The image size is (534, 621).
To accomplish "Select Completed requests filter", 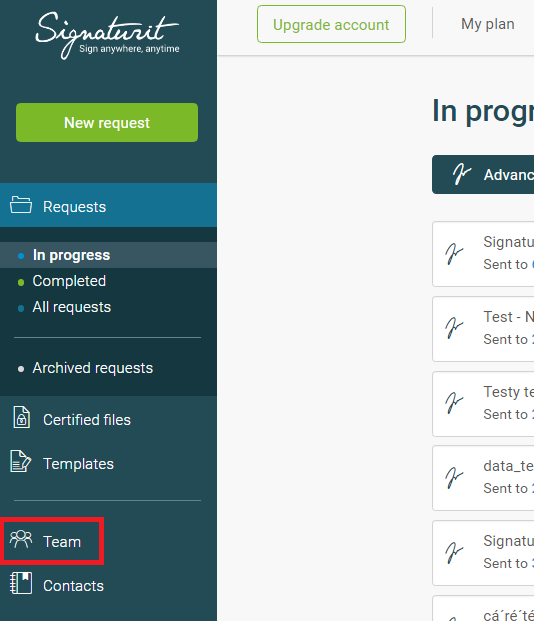I will pyautogui.click(x=69, y=281).
